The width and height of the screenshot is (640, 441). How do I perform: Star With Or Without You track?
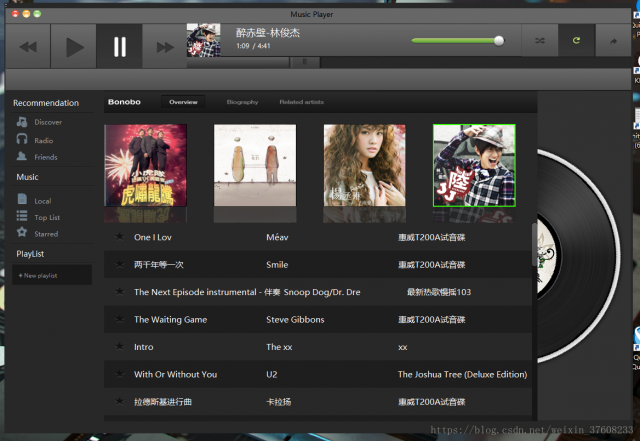click(x=120, y=374)
